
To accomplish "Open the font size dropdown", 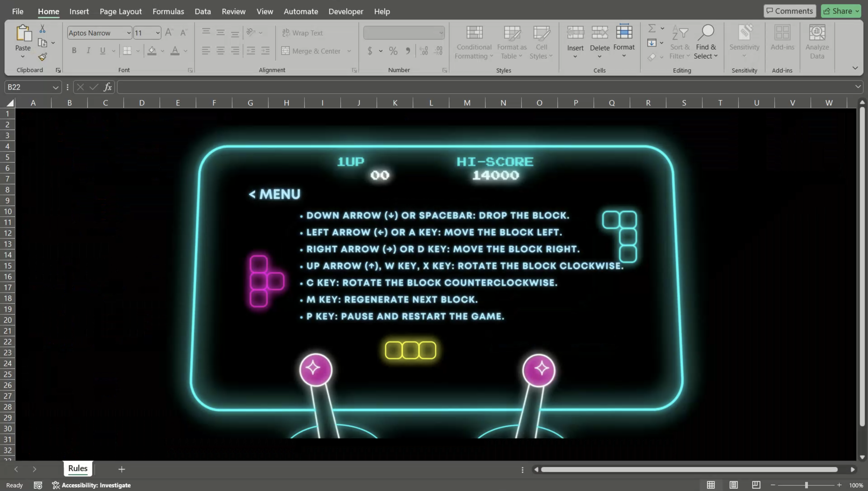I will pyautogui.click(x=158, y=33).
